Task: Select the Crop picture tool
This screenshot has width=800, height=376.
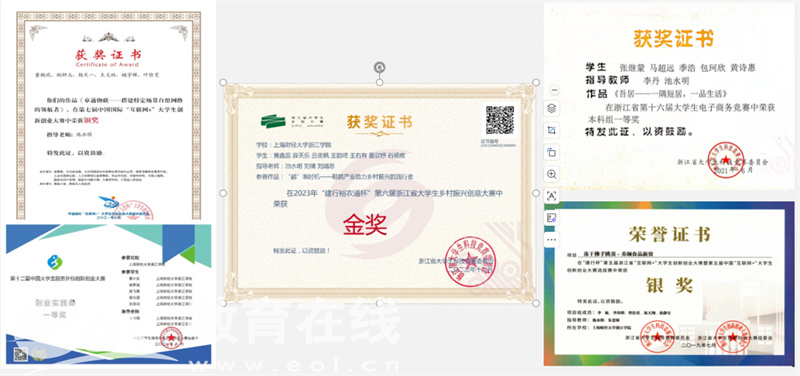Action: click(x=552, y=130)
